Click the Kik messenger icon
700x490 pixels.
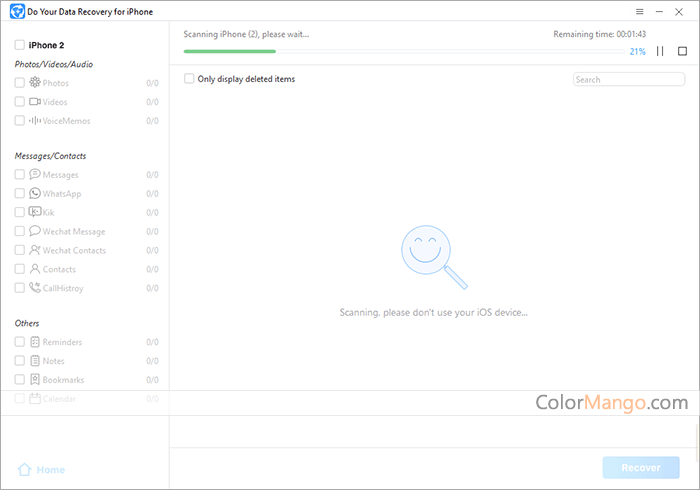point(35,212)
